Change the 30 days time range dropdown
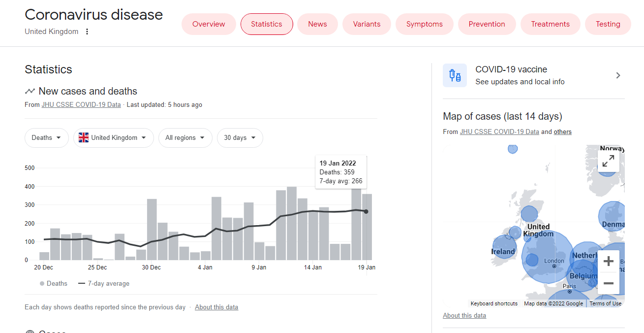644x333 pixels. point(240,138)
